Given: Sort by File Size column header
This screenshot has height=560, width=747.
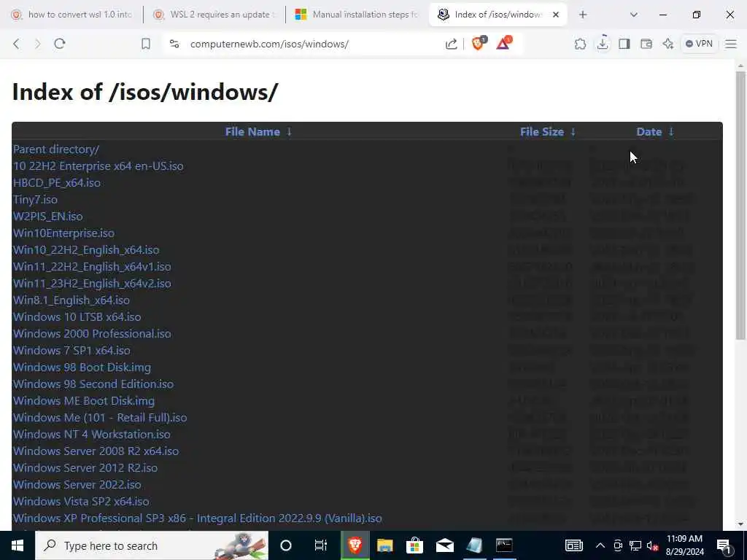Looking at the screenshot, I should tap(542, 132).
